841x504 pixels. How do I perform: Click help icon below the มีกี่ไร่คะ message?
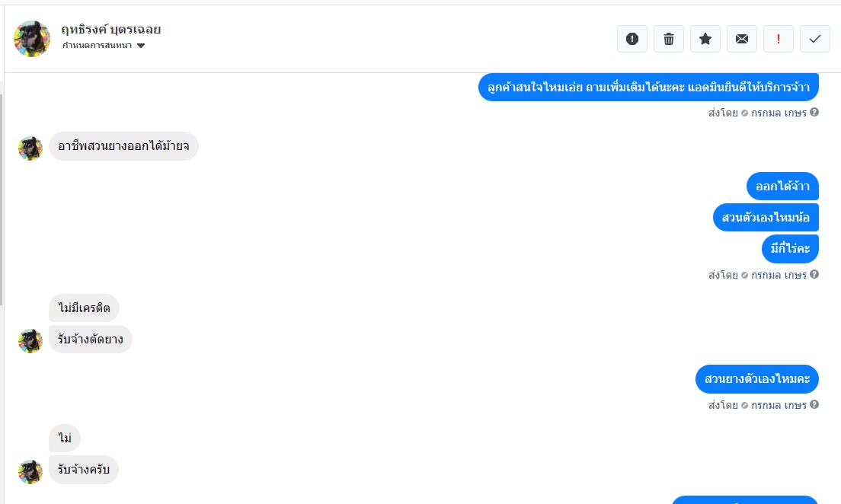point(814,275)
